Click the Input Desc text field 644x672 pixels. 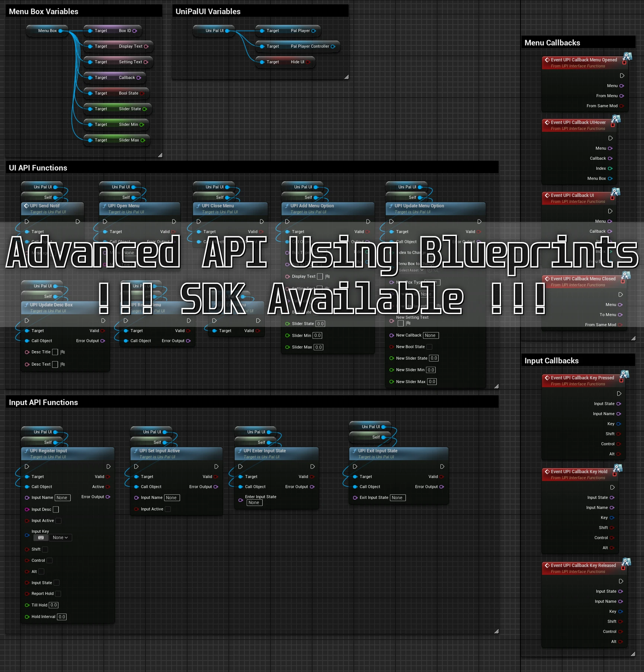click(56, 510)
